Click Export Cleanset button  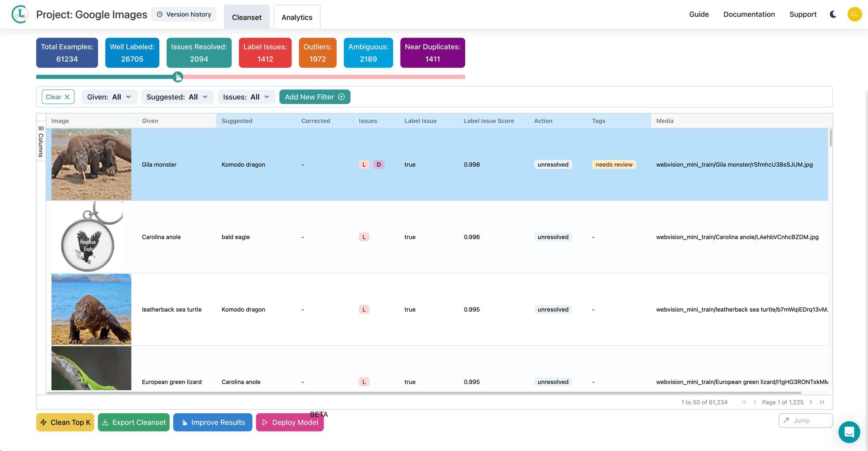[x=134, y=422]
